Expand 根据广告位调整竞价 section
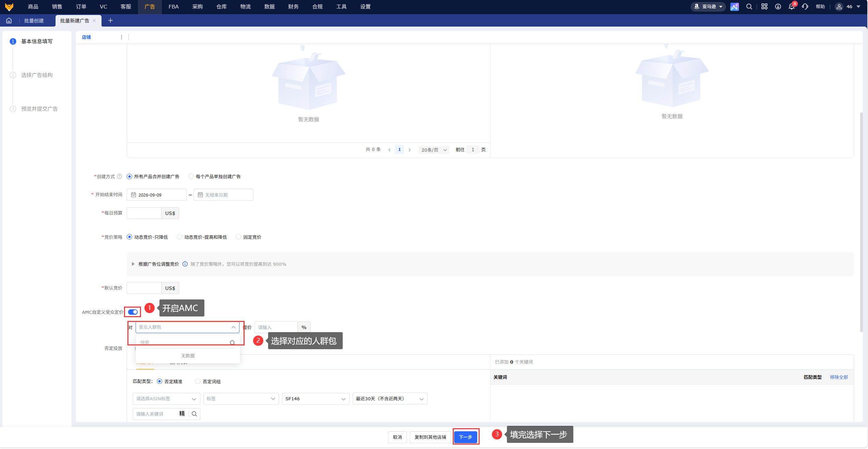Screen dimensions: 868x449 [x=133, y=264]
